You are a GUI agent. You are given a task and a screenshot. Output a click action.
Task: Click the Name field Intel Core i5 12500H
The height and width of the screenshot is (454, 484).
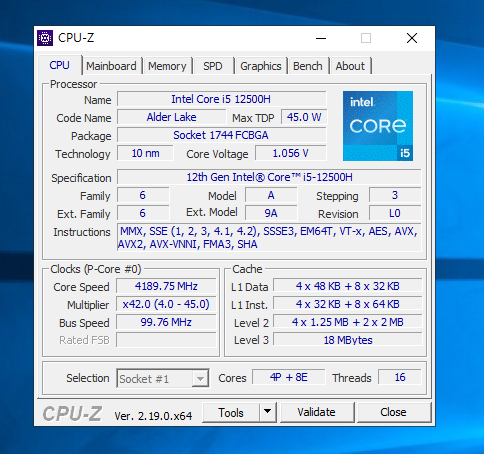tap(221, 99)
